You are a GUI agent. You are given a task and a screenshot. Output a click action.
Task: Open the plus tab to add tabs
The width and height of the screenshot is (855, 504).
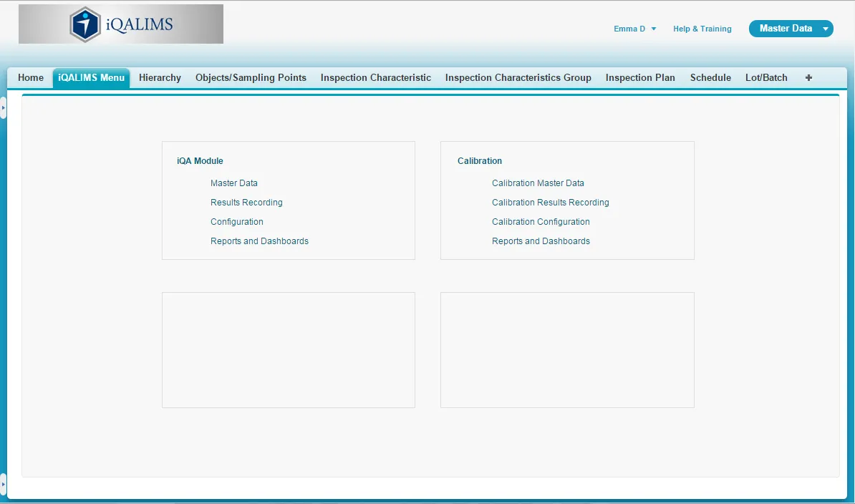coord(808,78)
